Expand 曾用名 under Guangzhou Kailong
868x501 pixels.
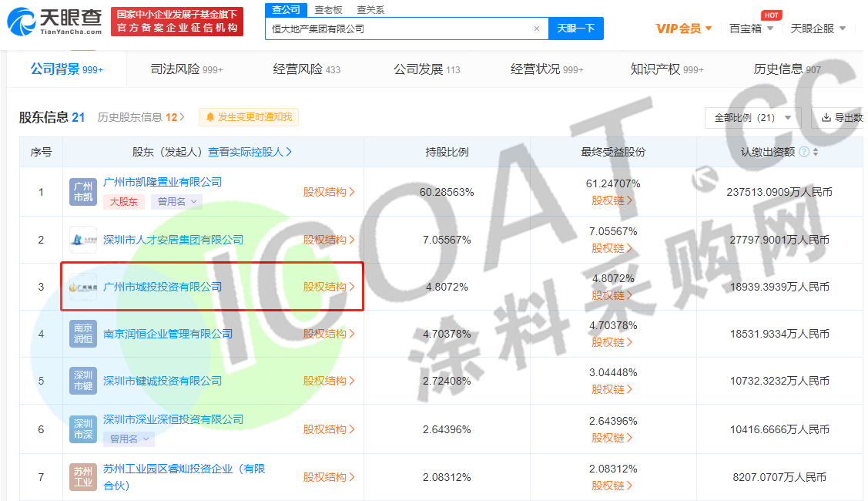coord(176,202)
